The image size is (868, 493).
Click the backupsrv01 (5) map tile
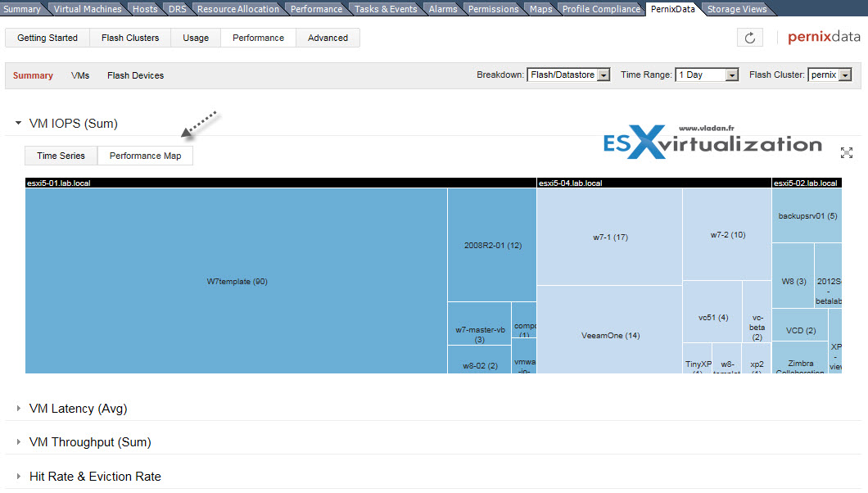[x=807, y=216]
